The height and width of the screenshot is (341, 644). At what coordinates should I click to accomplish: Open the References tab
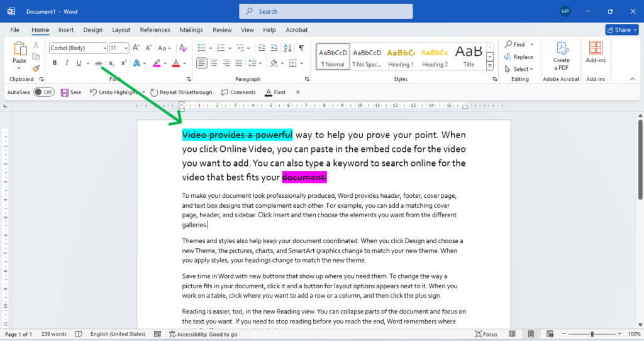click(155, 30)
